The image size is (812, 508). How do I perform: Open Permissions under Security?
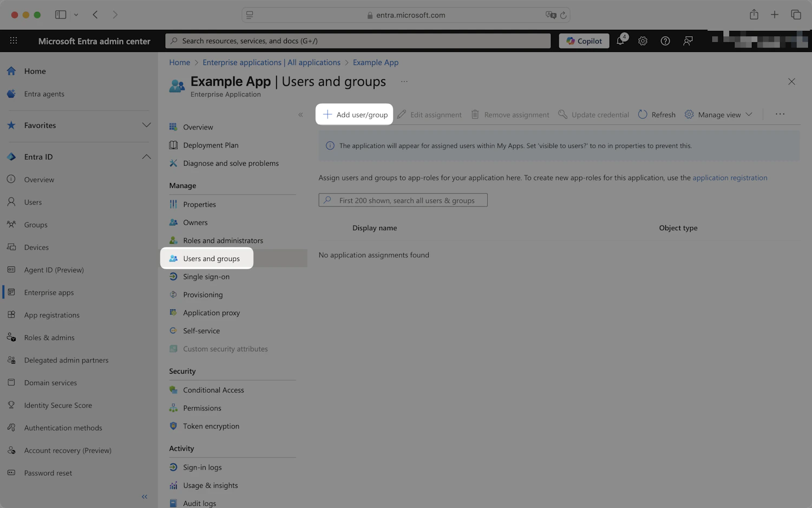click(x=202, y=408)
